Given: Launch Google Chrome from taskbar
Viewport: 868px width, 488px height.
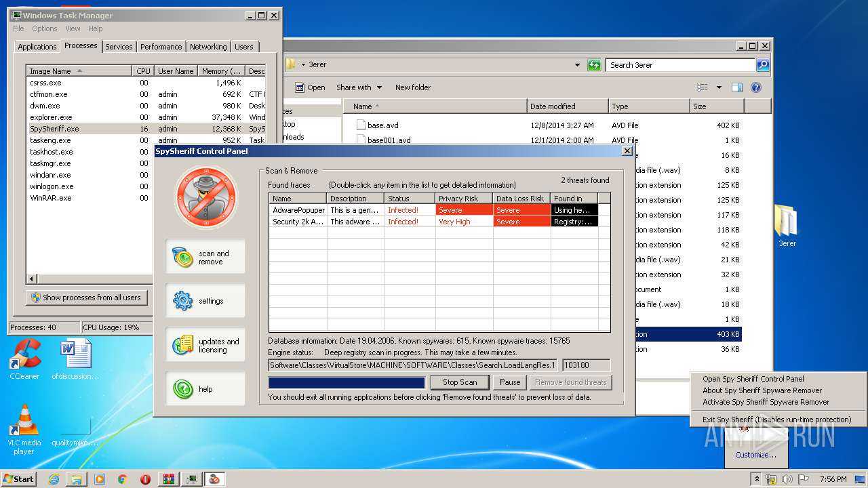Looking at the screenshot, I should tap(122, 479).
